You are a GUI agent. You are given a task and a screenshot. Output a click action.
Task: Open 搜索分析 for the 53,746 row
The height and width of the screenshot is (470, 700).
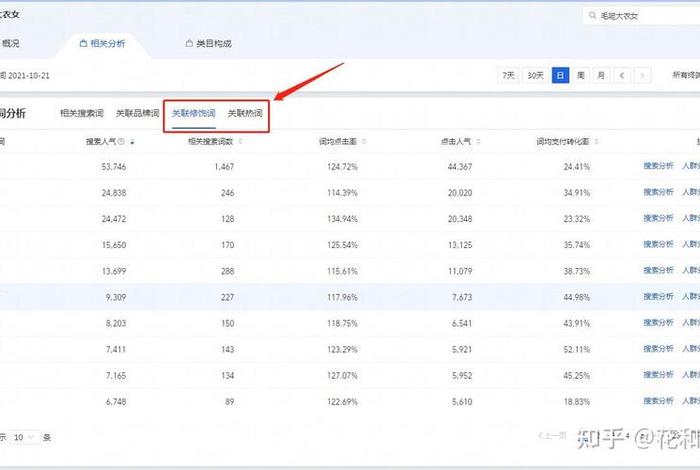point(658,166)
